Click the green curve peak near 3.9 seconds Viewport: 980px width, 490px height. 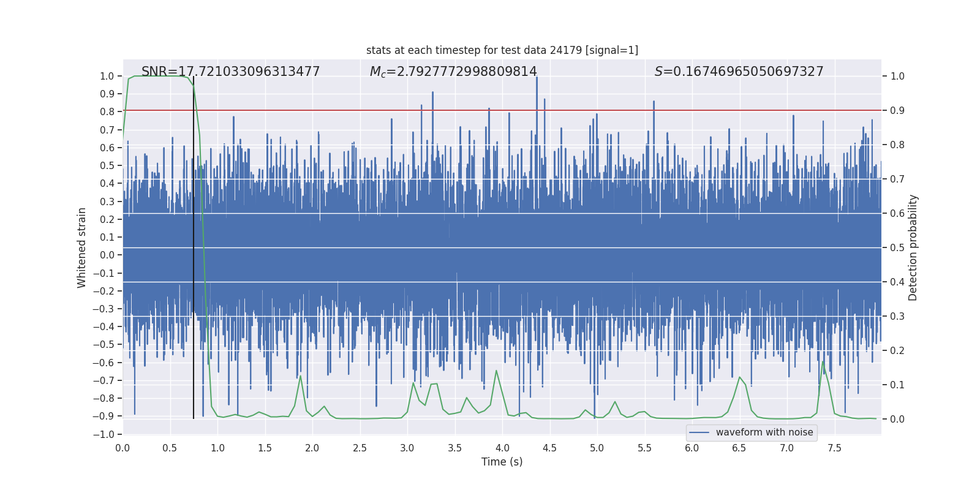496,371
